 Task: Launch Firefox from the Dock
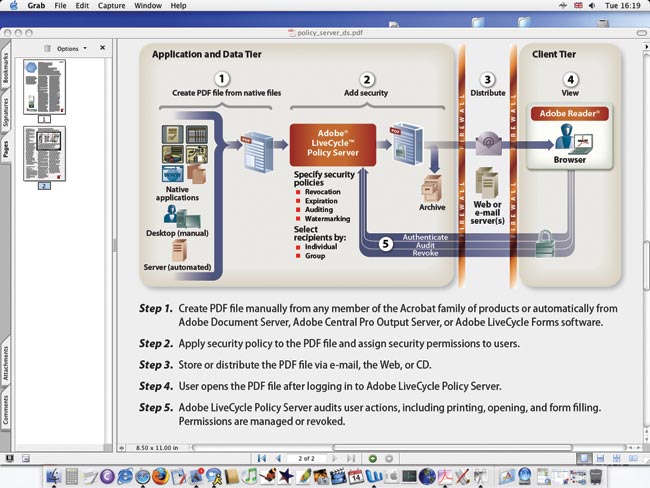pos(160,476)
